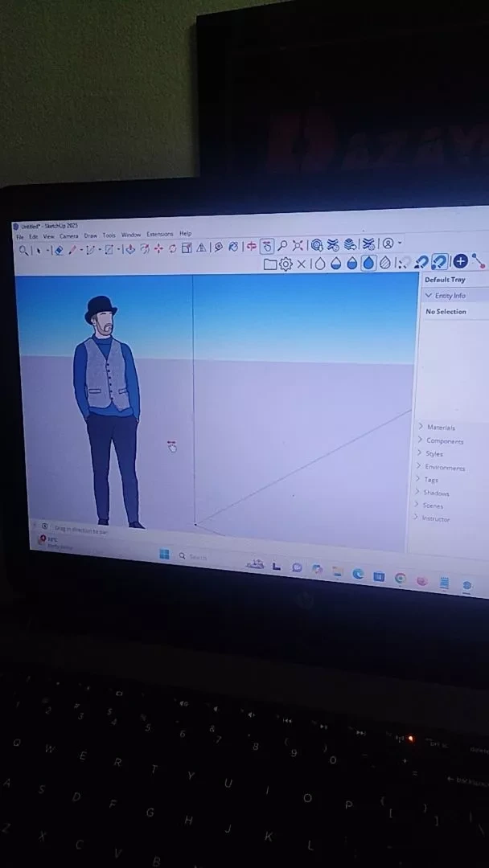
Task: Toggle the hatched water drop style
Action: click(x=385, y=262)
